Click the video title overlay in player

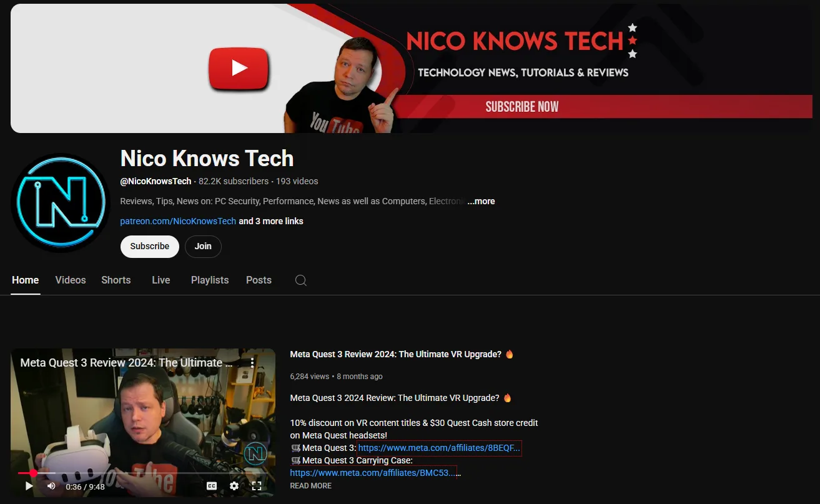click(126, 363)
